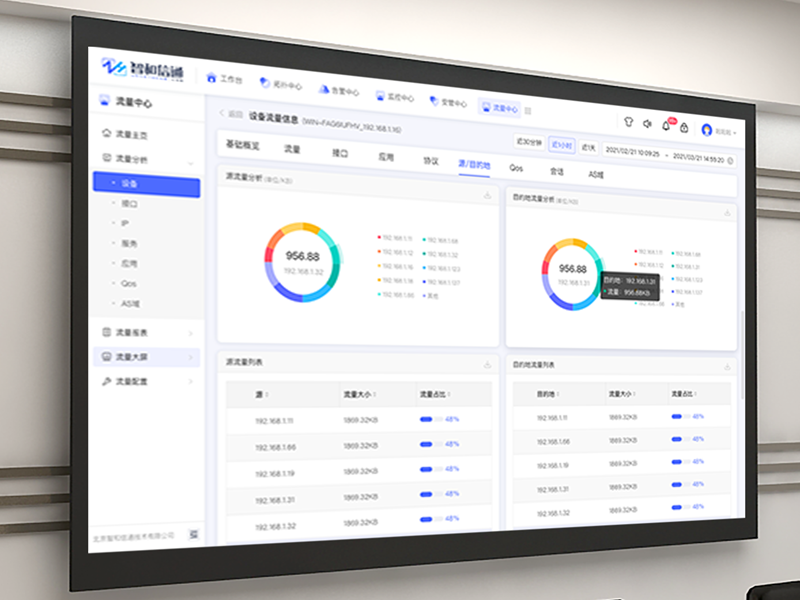Select the 近30分钟 time range option

click(528, 142)
